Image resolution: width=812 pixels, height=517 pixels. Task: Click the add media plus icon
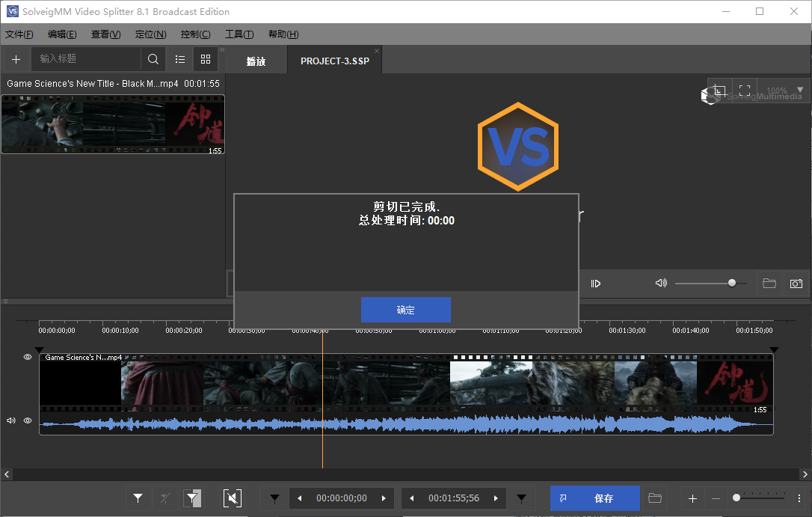(16, 59)
